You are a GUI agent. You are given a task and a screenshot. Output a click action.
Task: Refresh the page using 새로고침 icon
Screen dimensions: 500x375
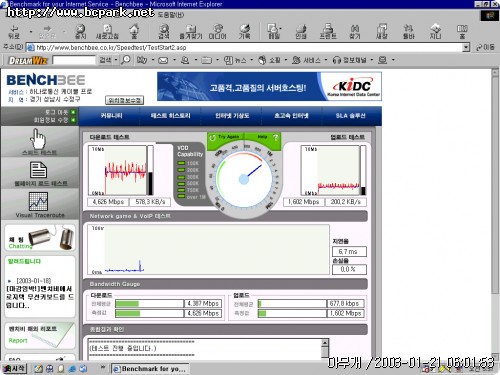click(x=107, y=32)
